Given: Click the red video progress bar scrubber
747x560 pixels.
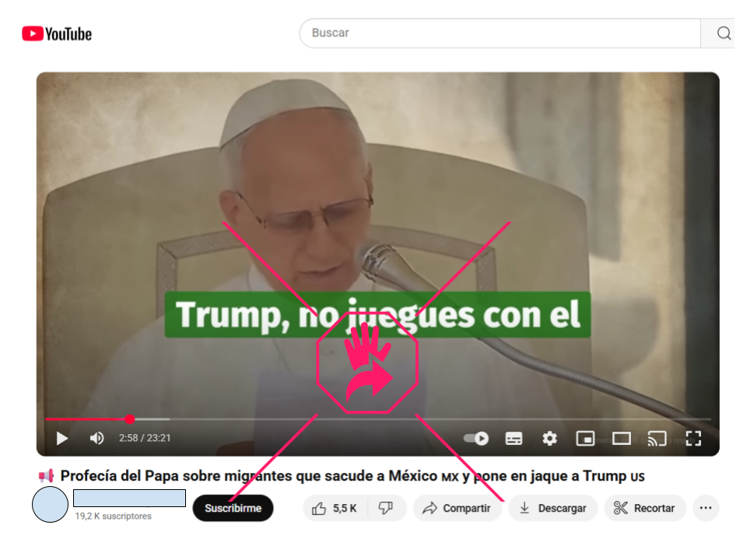Looking at the screenshot, I should (129, 419).
